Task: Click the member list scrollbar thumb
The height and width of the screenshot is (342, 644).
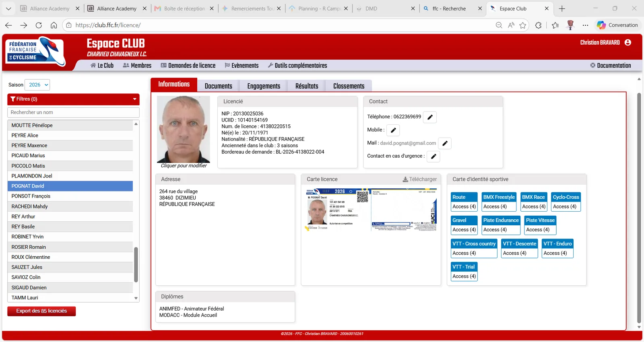Action: [136, 265]
